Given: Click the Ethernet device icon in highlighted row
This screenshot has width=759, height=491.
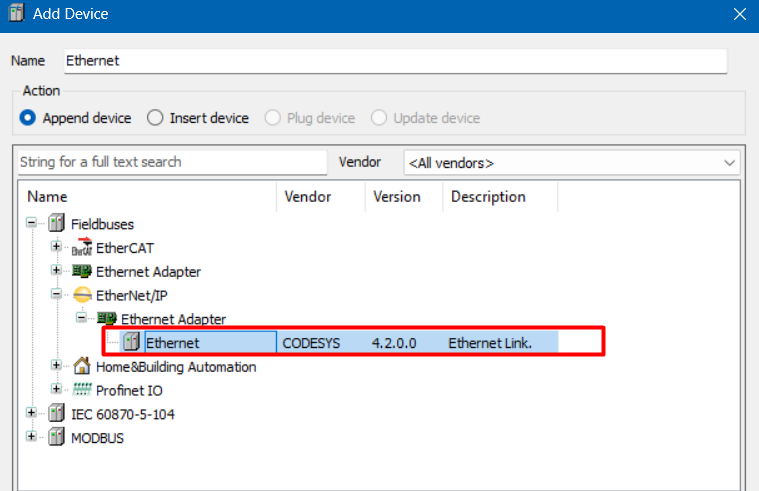Looking at the screenshot, I should point(131,343).
